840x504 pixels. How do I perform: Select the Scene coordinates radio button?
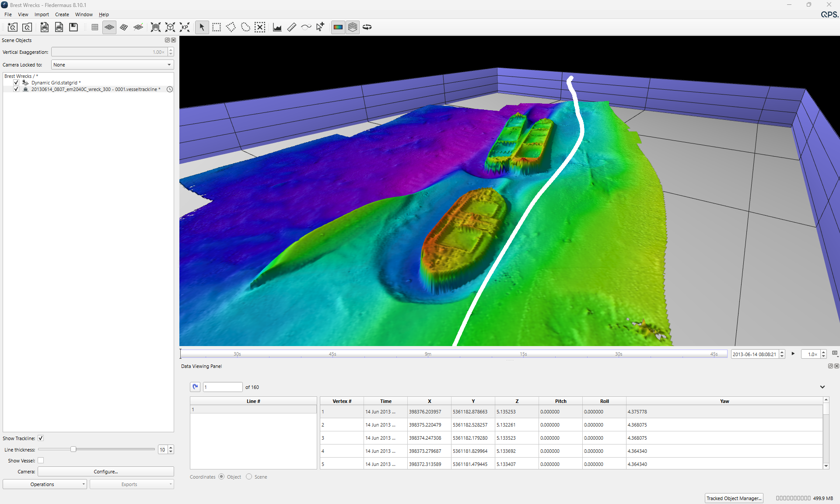tap(249, 476)
